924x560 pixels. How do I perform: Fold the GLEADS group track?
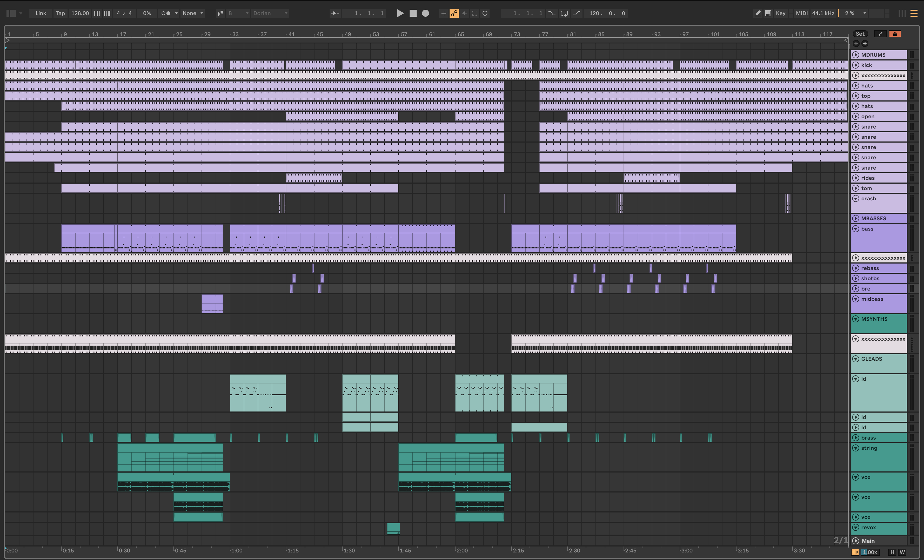[x=856, y=359]
